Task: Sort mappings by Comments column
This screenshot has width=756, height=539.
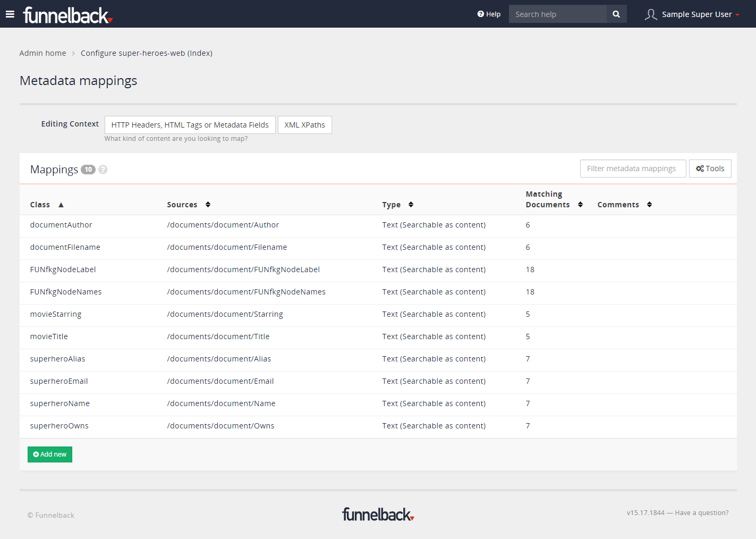Action: [649, 205]
